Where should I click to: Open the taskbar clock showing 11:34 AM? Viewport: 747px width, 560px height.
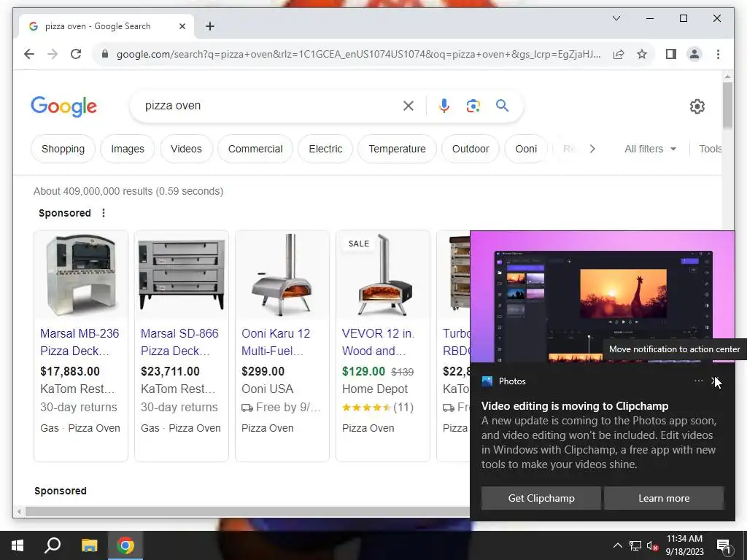tap(684, 545)
